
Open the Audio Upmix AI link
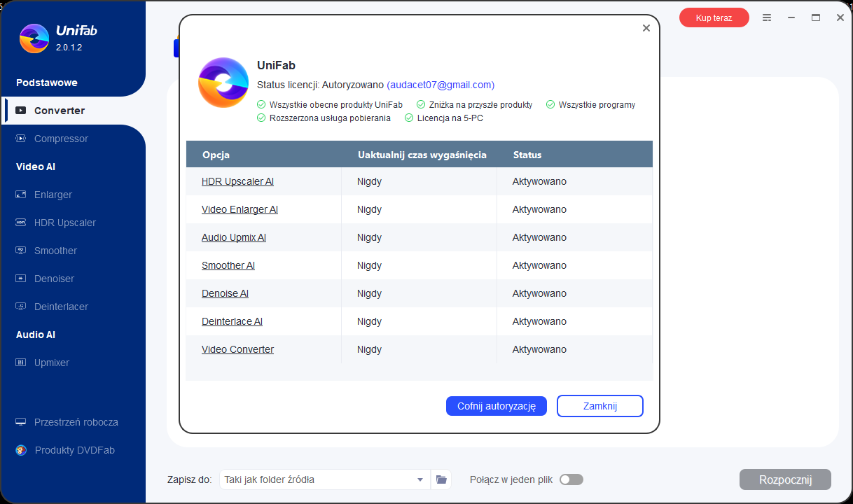click(x=234, y=237)
